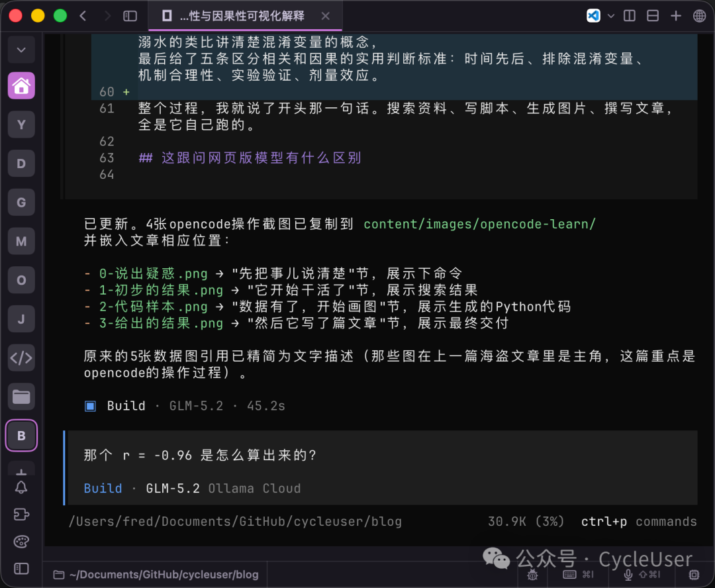Toggle sidebar layout icon at bottom left

click(x=21, y=569)
